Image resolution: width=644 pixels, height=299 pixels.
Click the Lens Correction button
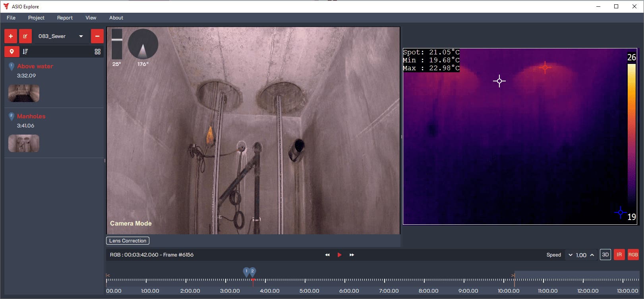tap(128, 241)
